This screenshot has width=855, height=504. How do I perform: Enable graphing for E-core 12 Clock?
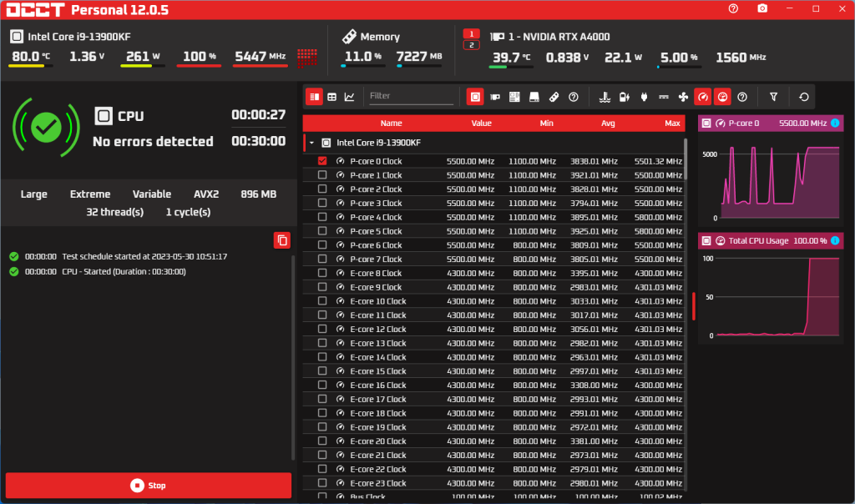(x=322, y=329)
